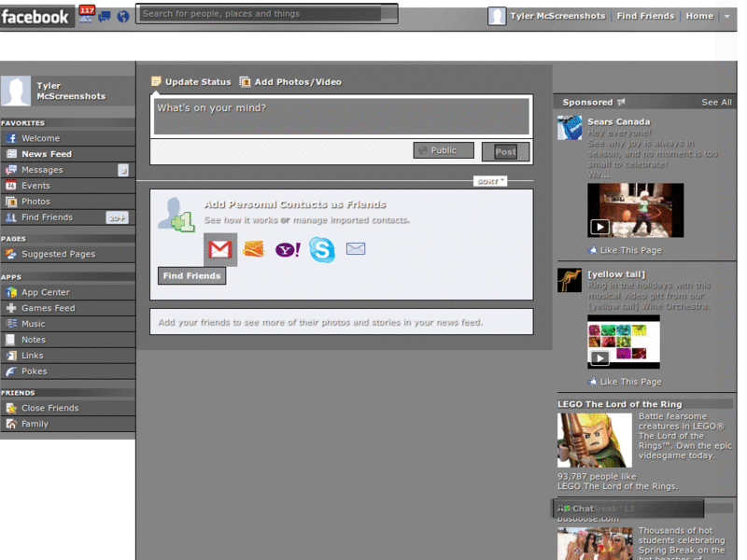
Task: Click the add friend silhouette plus icon
Action: pyautogui.click(x=176, y=215)
